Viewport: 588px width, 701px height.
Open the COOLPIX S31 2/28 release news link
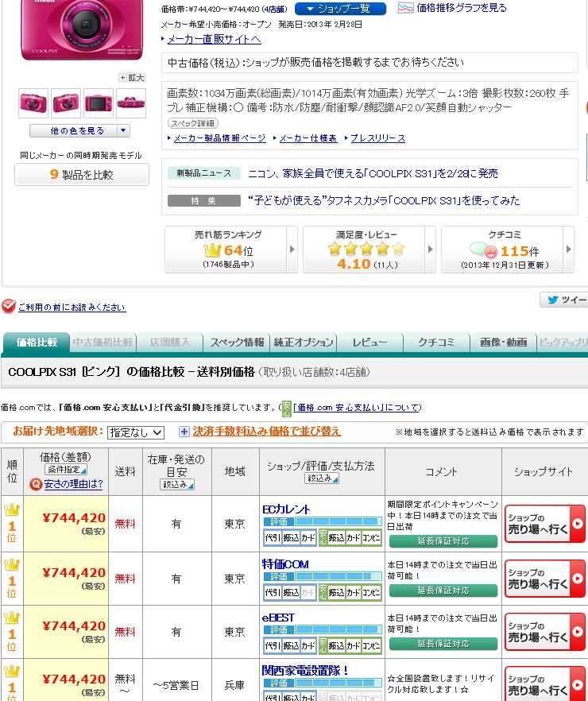coord(373,173)
